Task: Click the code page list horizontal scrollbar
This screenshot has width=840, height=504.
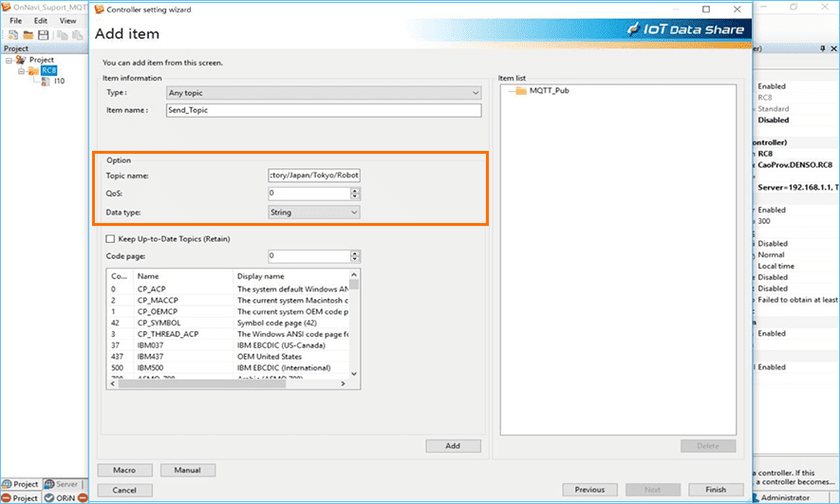Action: (202, 383)
